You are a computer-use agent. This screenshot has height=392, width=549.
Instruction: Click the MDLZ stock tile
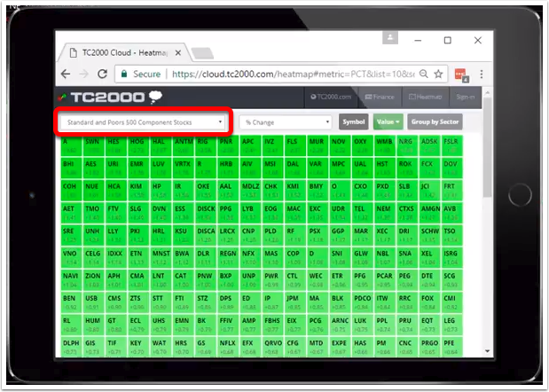click(250, 191)
